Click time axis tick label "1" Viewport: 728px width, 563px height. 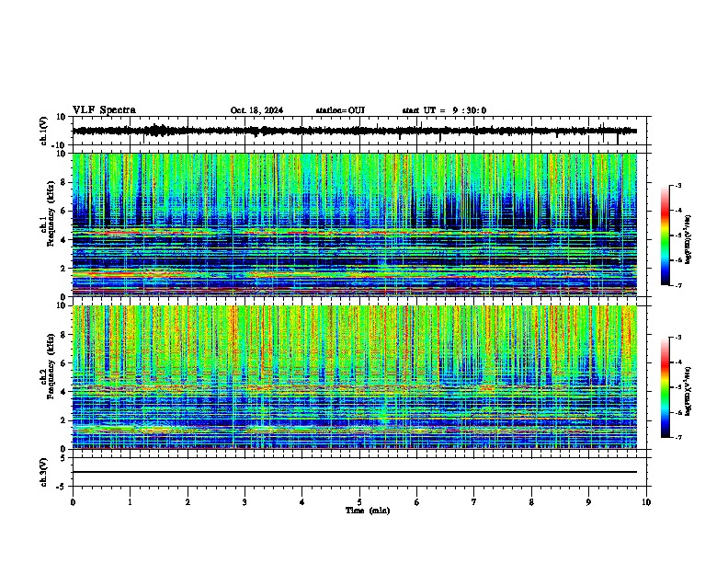point(130,502)
